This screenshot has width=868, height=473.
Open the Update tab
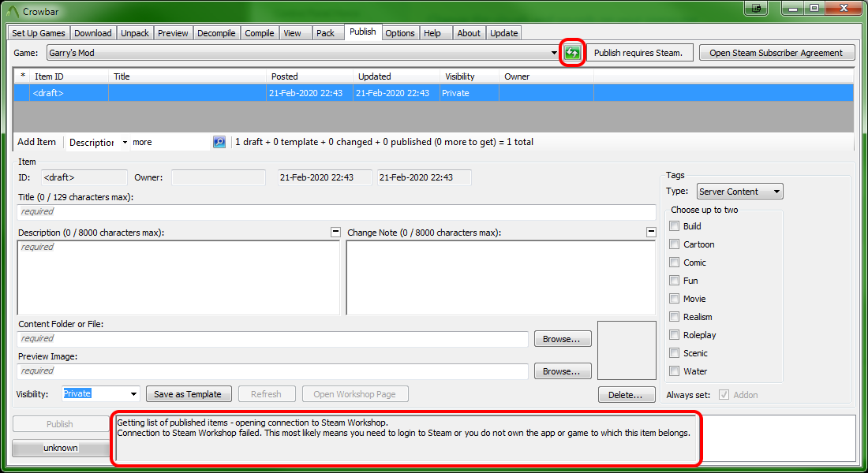[x=503, y=33]
